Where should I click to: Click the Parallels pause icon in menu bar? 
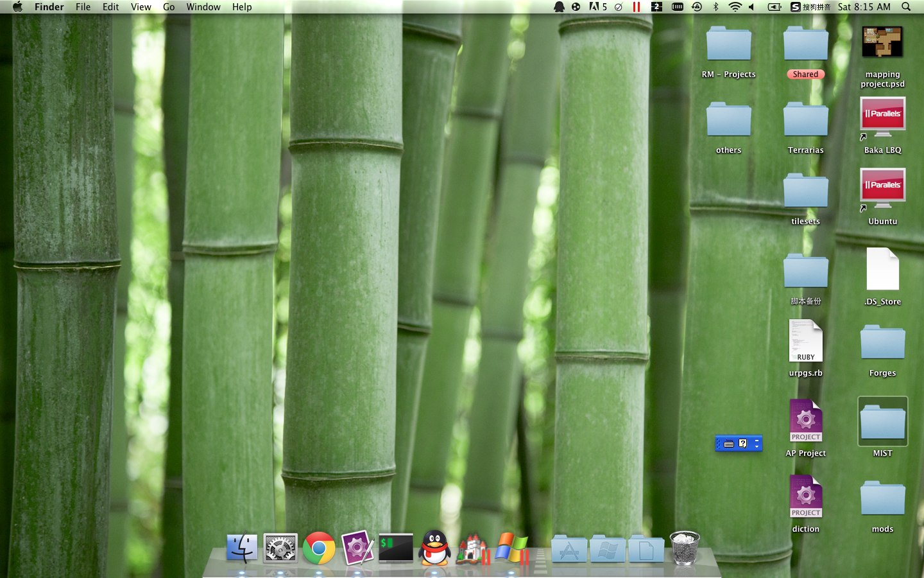(637, 6)
